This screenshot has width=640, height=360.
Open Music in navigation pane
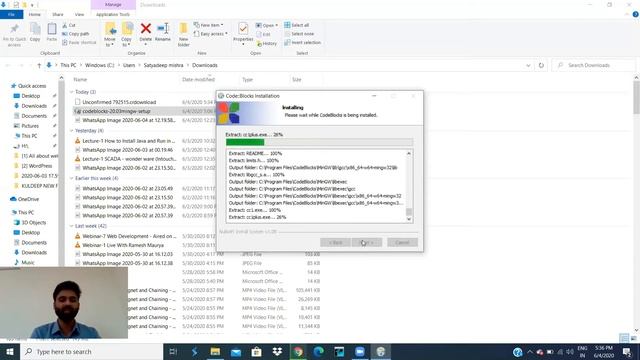point(28,263)
